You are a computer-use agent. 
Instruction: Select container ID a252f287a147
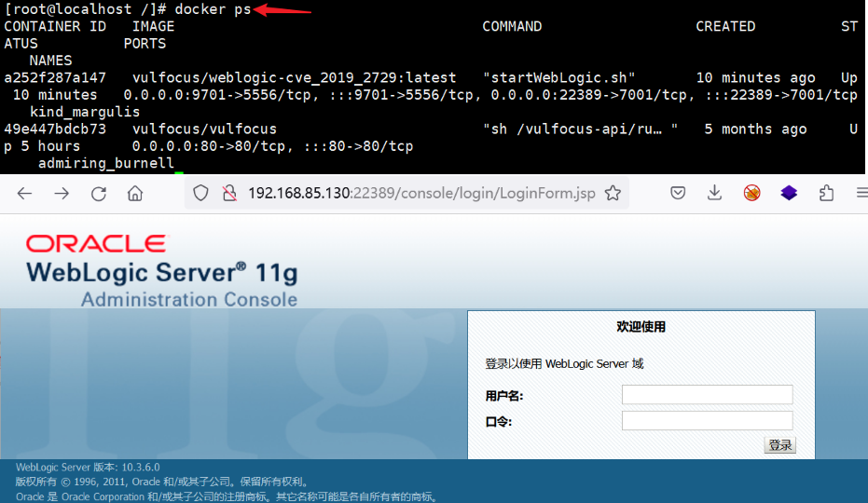coord(55,78)
